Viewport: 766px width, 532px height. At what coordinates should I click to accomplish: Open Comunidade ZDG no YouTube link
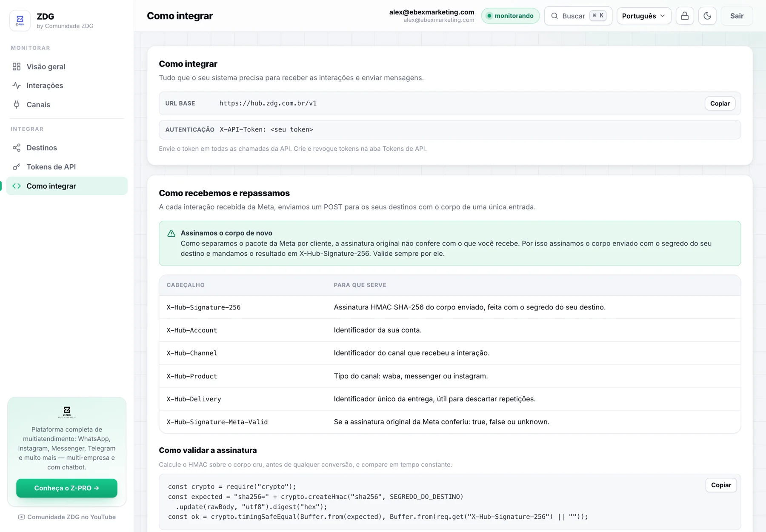pos(67,517)
